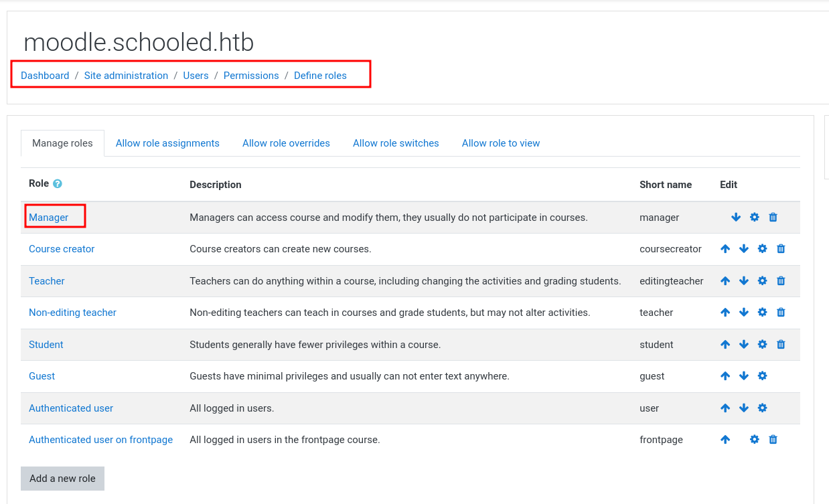The width and height of the screenshot is (829, 504).
Task: Select 'coursecreator' short name cell
Action: (x=670, y=249)
